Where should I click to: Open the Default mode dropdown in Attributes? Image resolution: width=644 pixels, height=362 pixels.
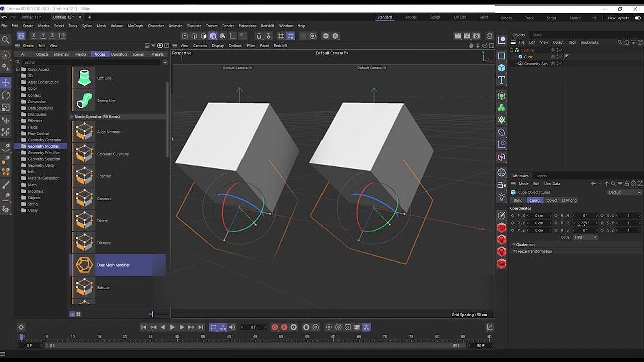pos(625,192)
